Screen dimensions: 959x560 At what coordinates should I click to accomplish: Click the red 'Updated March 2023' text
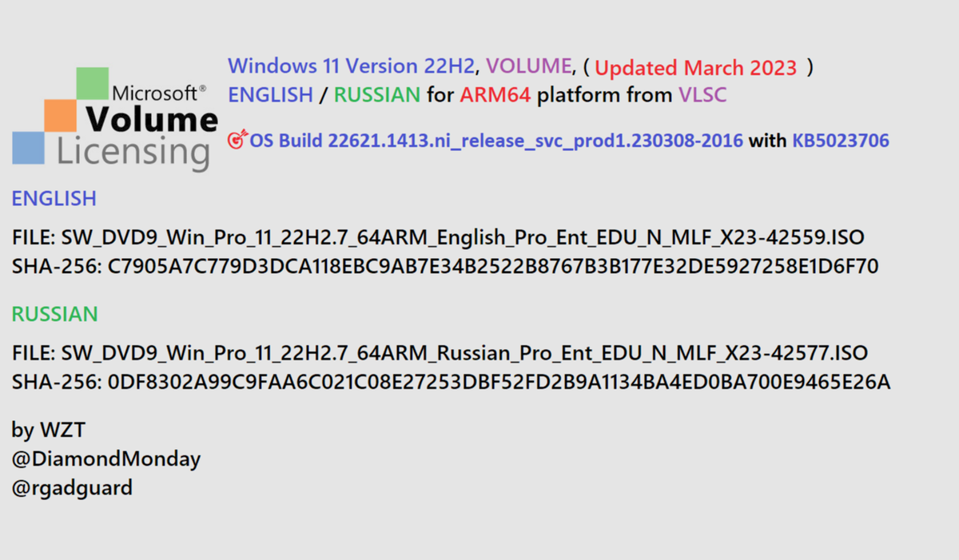[x=695, y=68]
